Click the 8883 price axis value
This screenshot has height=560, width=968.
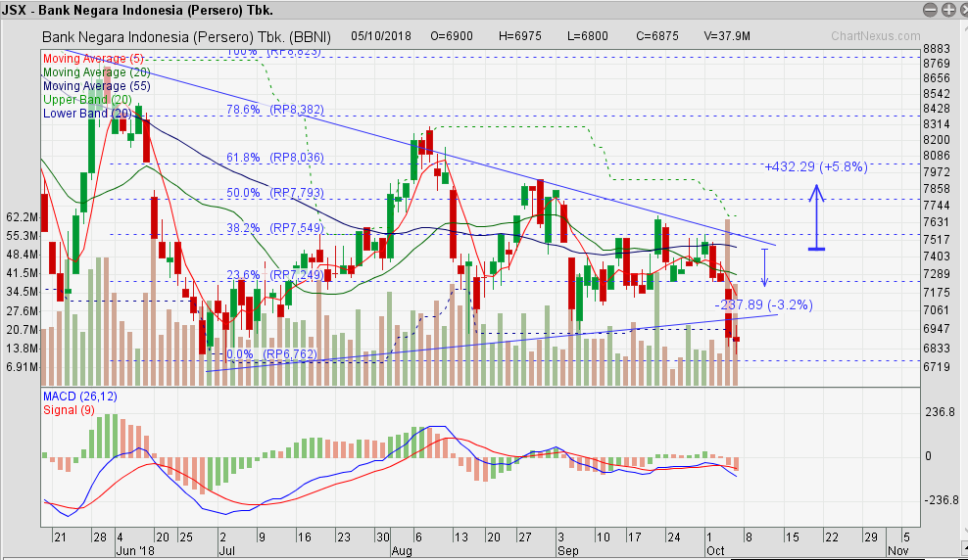(937, 49)
